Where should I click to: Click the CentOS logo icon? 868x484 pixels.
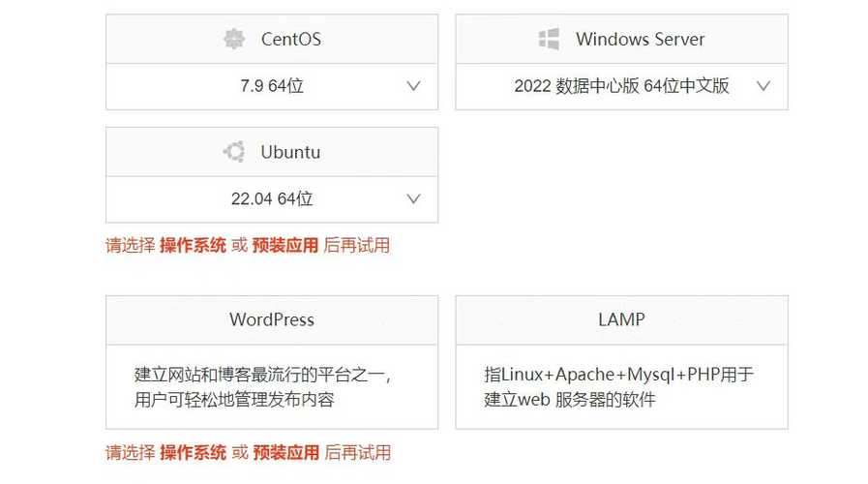coord(234,40)
